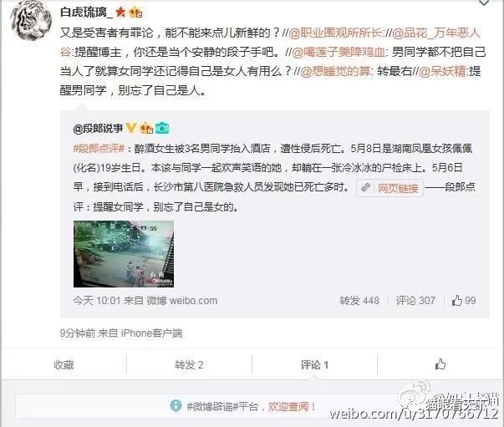The height and width of the screenshot is (427, 504).
Task: Expand the post options arrow at top right
Action: coord(484,3)
